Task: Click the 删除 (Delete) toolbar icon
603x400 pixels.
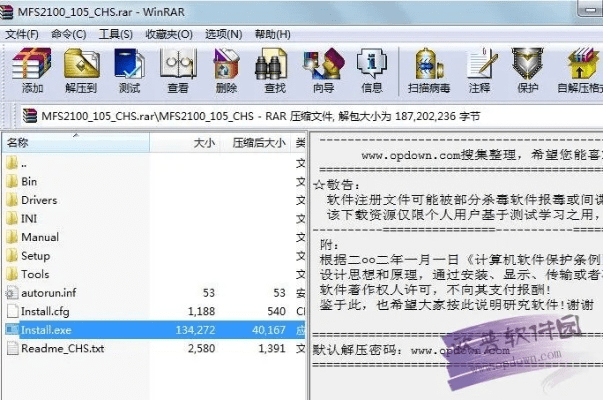Action: click(227, 64)
